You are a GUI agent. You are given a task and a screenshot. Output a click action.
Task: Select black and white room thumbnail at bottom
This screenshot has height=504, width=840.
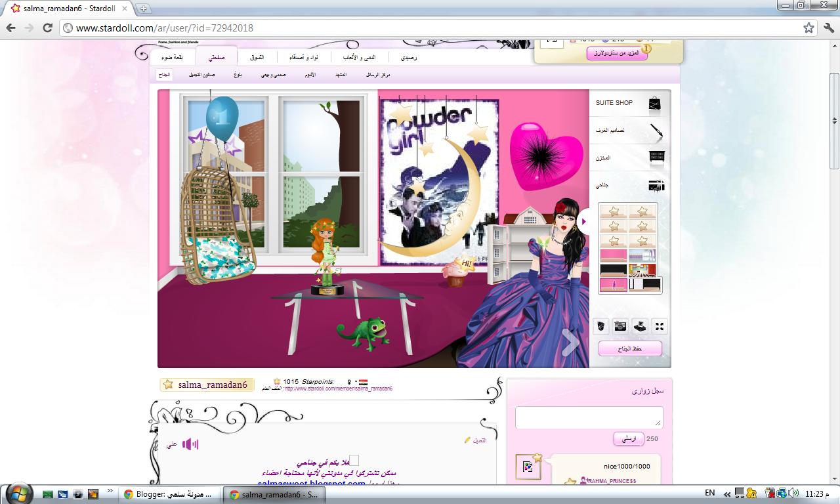pos(645,284)
